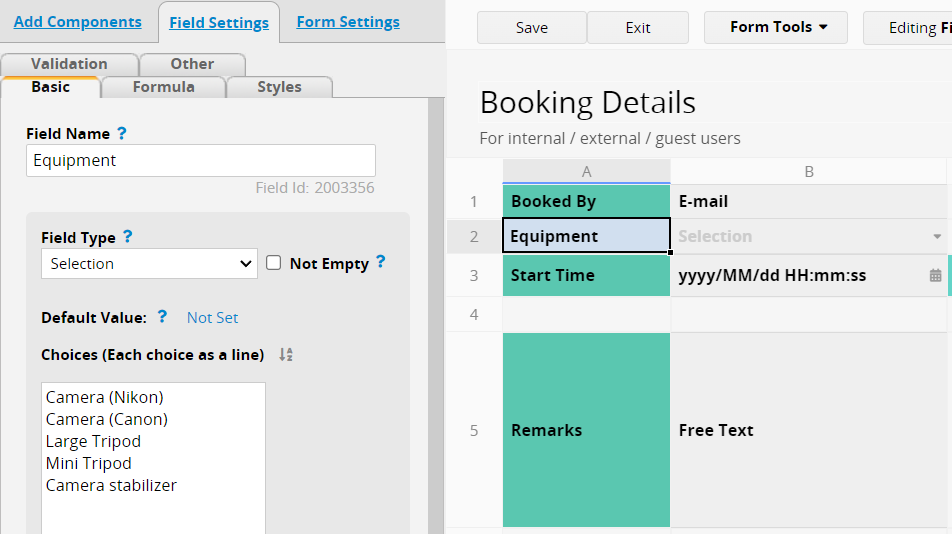Expand the Selection dropdown arrow in row 2
Image resolution: width=952 pixels, height=534 pixels.
click(x=937, y=236)
